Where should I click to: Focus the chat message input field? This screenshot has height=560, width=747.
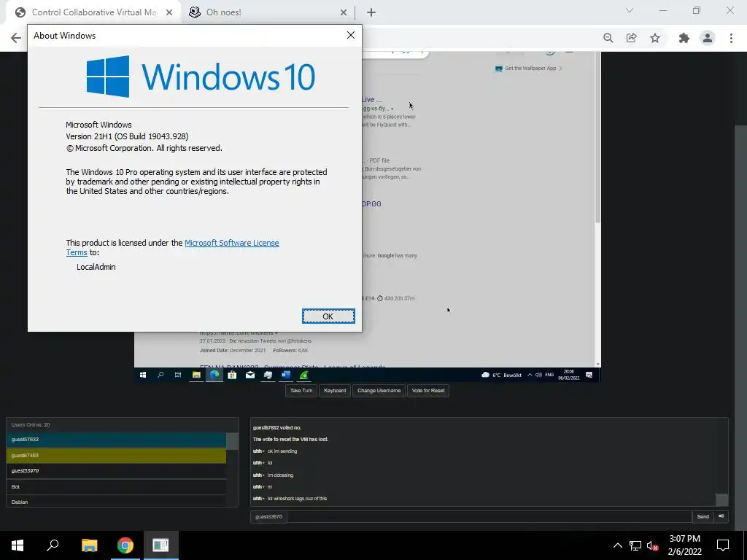pyautogui.click(x=489, y=517)
